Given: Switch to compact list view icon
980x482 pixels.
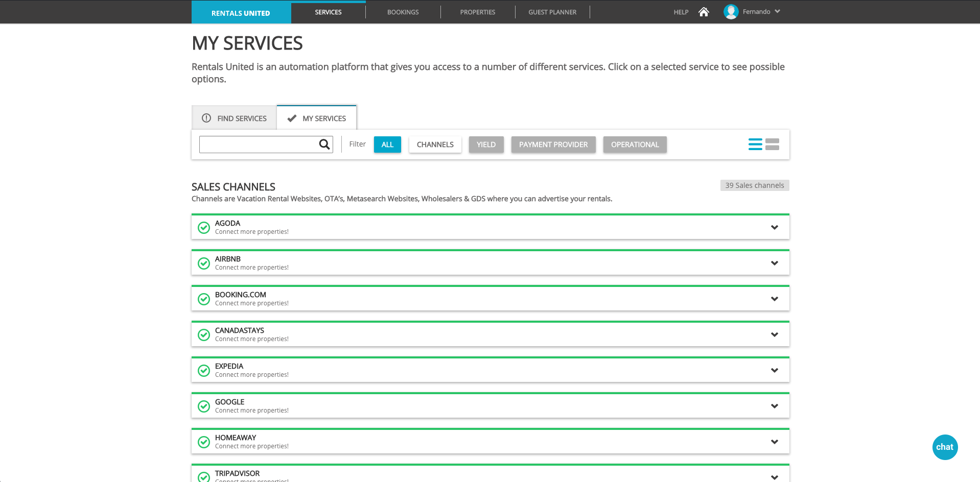Looking at the screenshot, I should point(755,144).
